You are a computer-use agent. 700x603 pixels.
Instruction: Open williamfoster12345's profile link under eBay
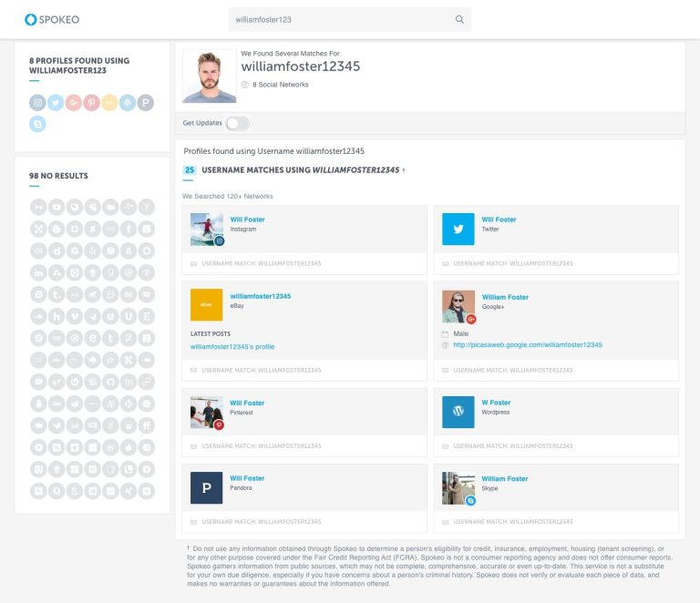[x=232, y=347]
